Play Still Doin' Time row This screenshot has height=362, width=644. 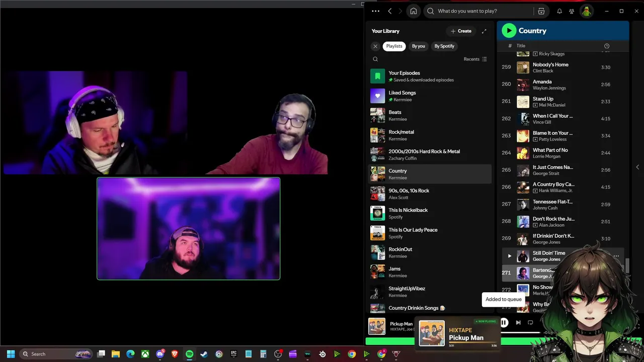(x=509, y=256)
